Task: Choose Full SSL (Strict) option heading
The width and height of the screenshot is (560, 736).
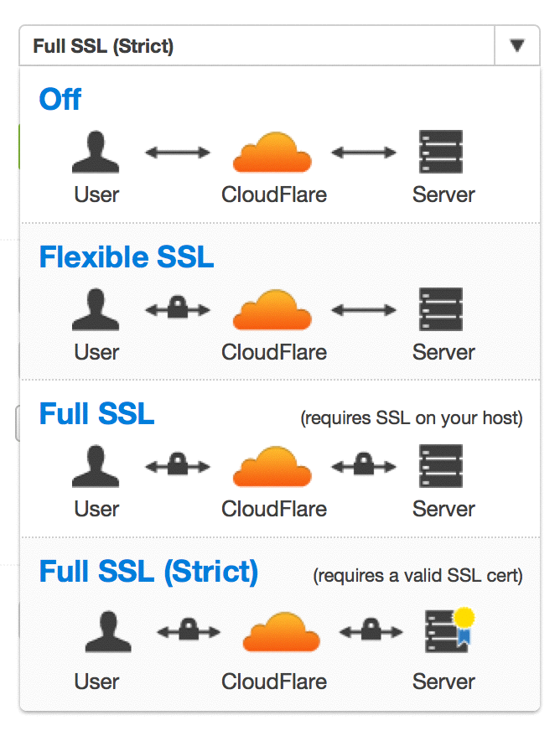Action: coord(148,572)
